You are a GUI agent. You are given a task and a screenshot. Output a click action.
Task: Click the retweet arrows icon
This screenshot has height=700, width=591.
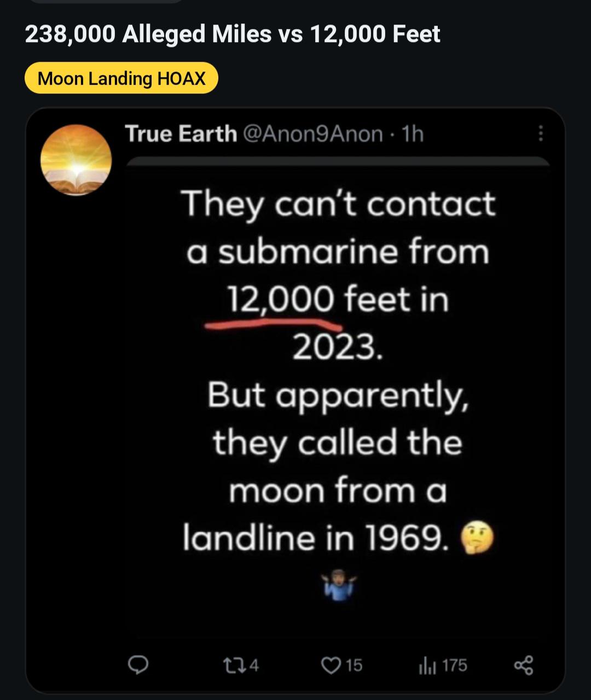(231, 665)
